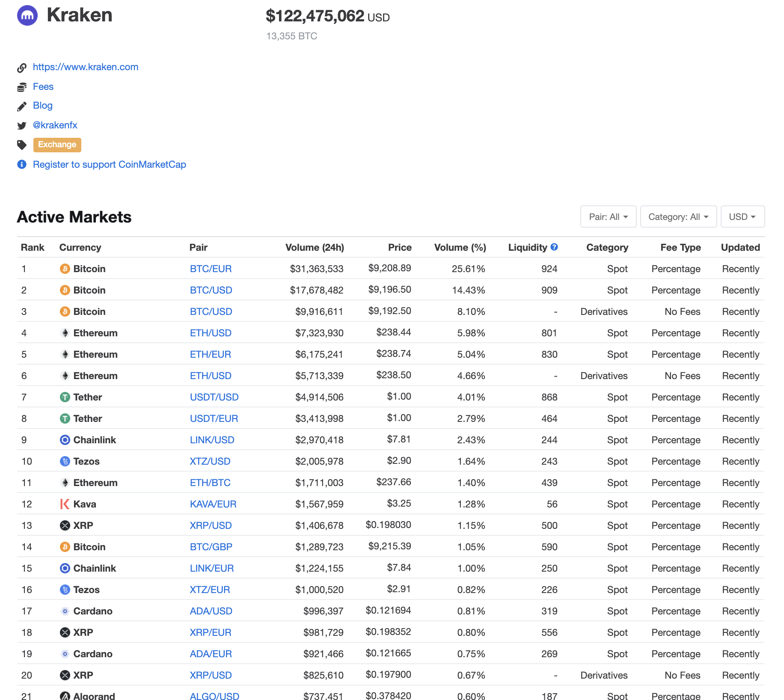Click the coins icon next to Fees
Screen dimensions: 784x700
coord(22,87)
